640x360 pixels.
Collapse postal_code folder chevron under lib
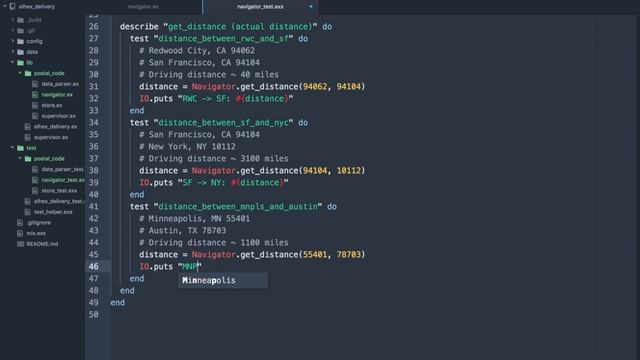(x=20, y=73)
